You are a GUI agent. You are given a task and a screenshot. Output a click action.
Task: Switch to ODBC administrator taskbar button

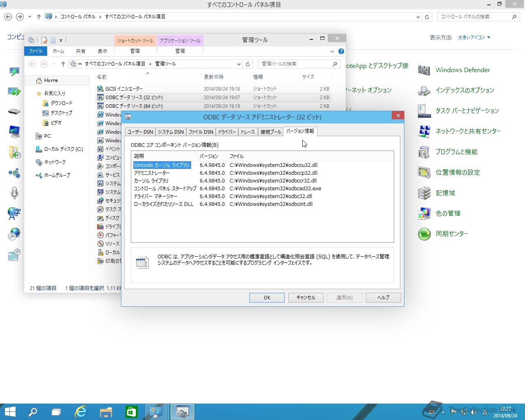pyautogui.click(x=182, y=411)
